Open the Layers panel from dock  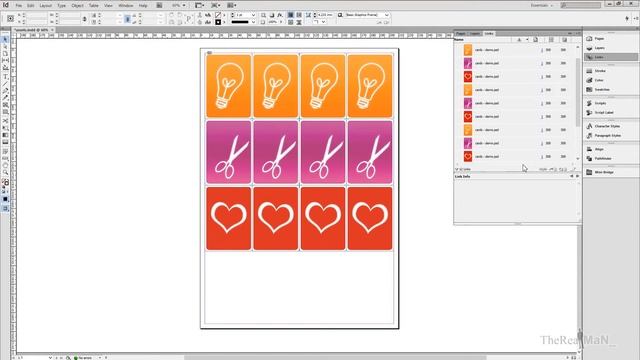tap(611, 48)
